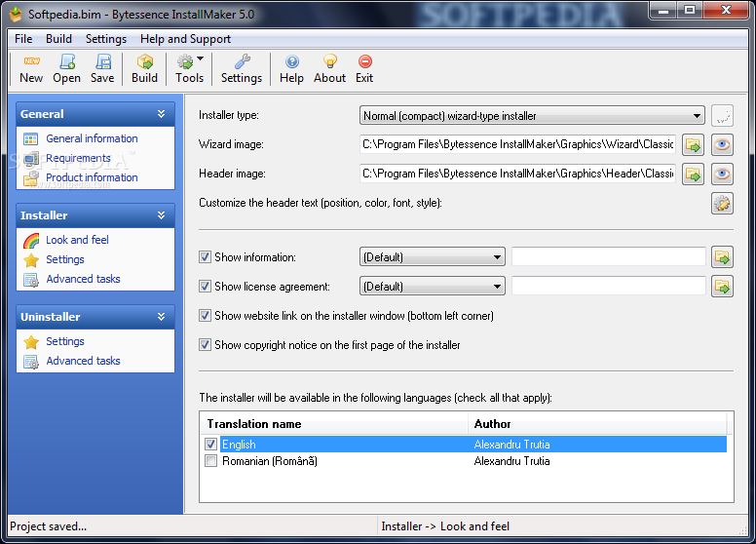Click the Project saved status text
The width and height of the screenshot is (756, 544).
(48, 526)
